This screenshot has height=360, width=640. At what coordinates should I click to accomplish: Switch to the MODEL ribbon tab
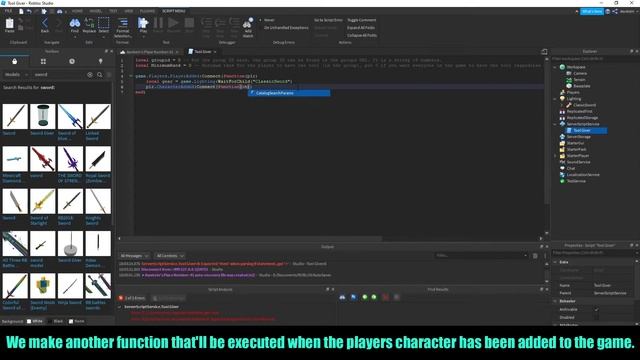click(96, 11)
